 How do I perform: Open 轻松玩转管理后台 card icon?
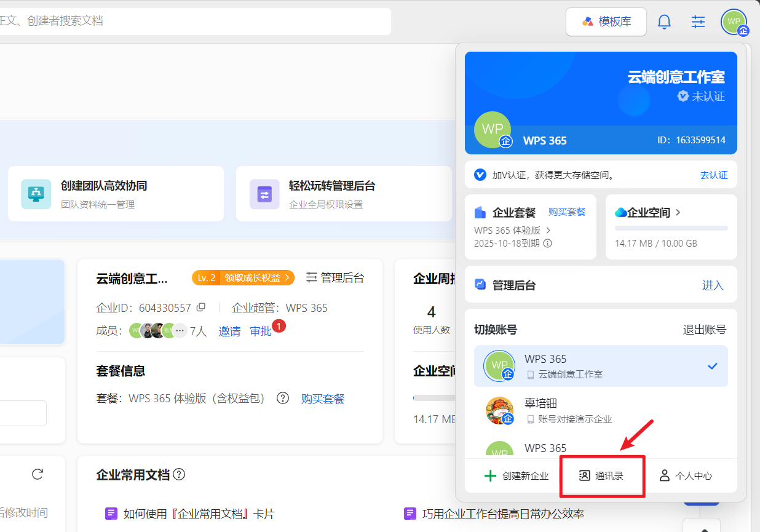(264, 194)
